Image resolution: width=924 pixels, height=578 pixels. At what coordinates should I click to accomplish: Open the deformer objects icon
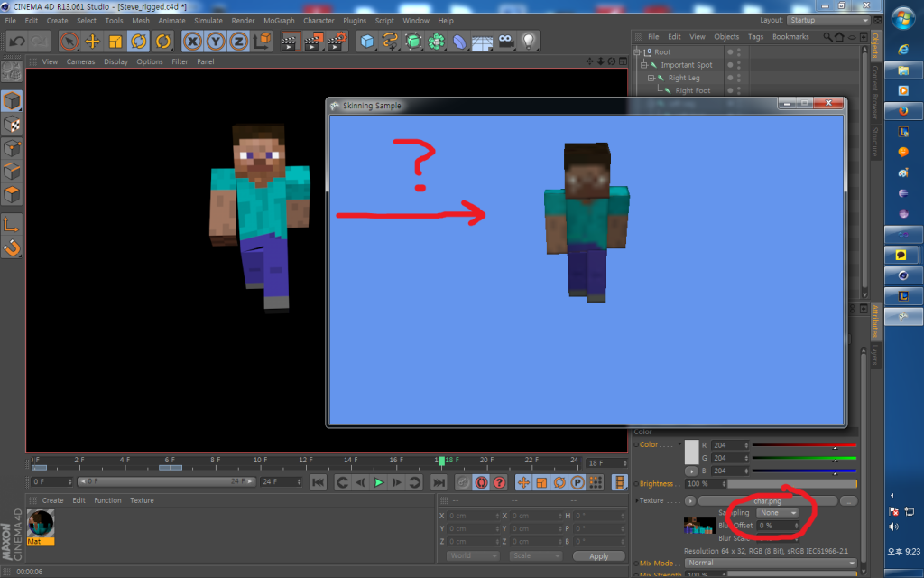coord(459,42)
